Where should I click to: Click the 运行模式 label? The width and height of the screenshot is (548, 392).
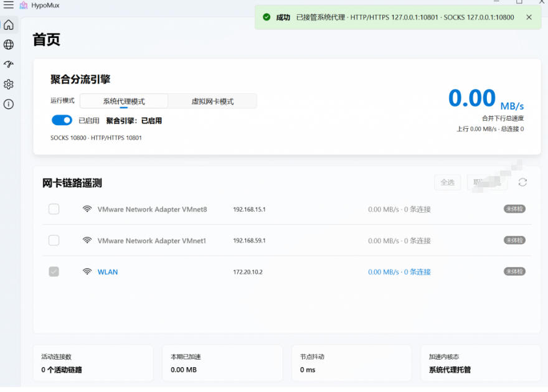pyautogui.click(x=62, y=101)
